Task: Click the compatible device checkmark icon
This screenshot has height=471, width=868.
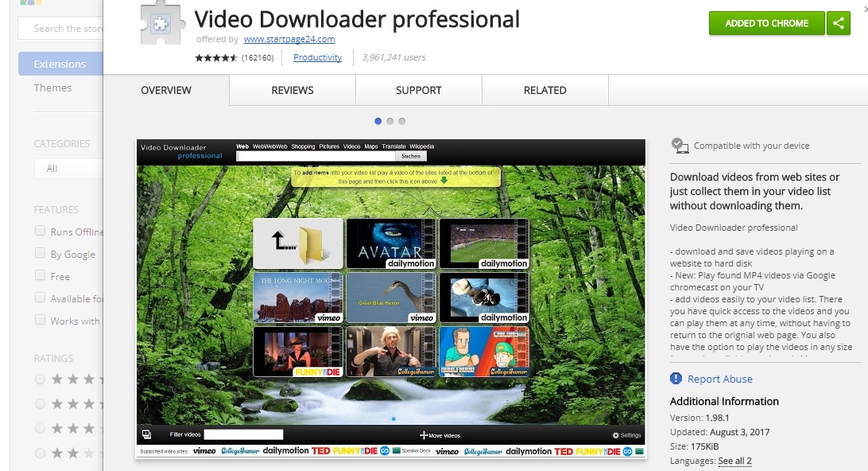Action: (680, 146)
